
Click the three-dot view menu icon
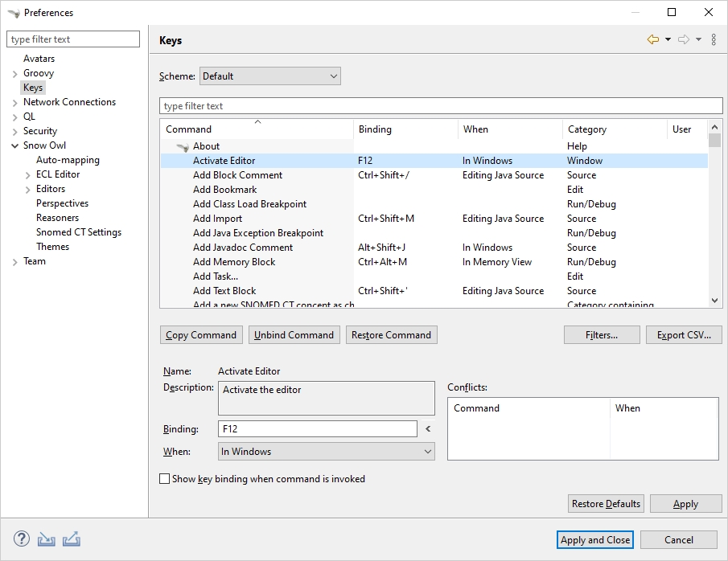[714, 40]
